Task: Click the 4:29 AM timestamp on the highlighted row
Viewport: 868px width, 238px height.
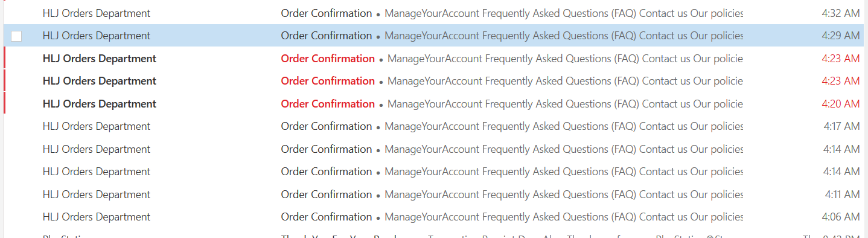Action: (x=840, y=36)
